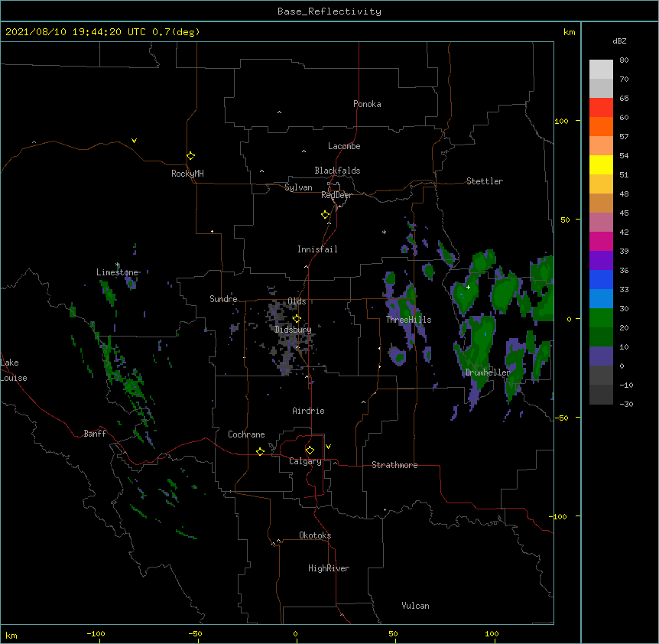Select the gray 65–70 dBZ legend swatch
Viewport: 659px width, 644px height.
coord(601,88)
